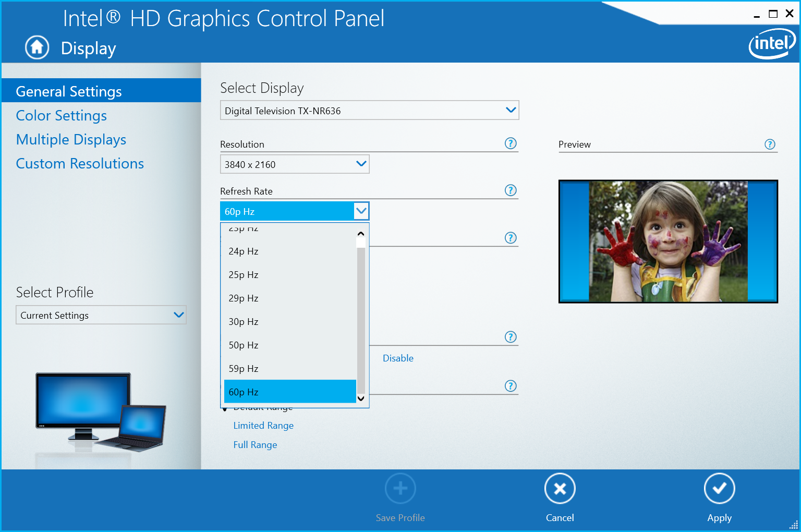Viewport: 801px width, 532px height.
Task: Click the Cancel label
Action: tap(560, 518)
